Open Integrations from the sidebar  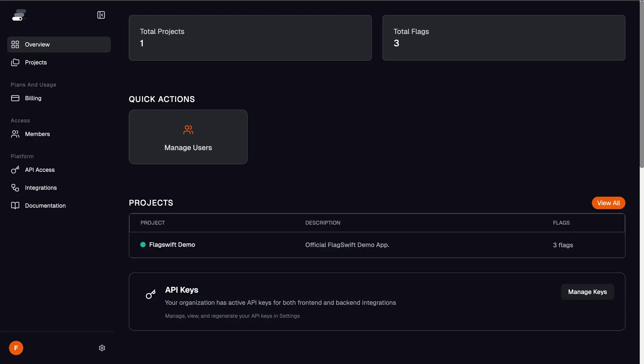click(x=59, y=188)
